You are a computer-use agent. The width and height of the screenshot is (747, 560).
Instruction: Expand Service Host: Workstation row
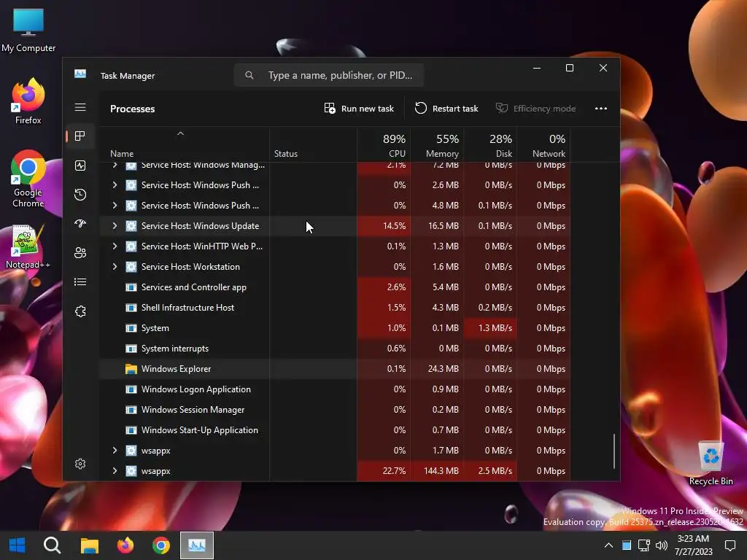[115, 267]
